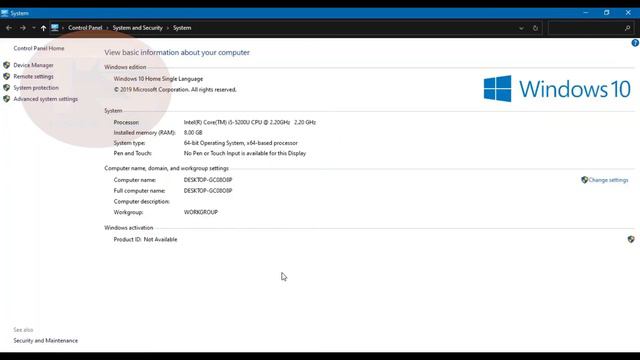Image resolution: width=640 pixels, height=360 pixels.
Task: Select 'Product ID: Not Available' text
Action: pyautogui.click(x=145, y=240)
